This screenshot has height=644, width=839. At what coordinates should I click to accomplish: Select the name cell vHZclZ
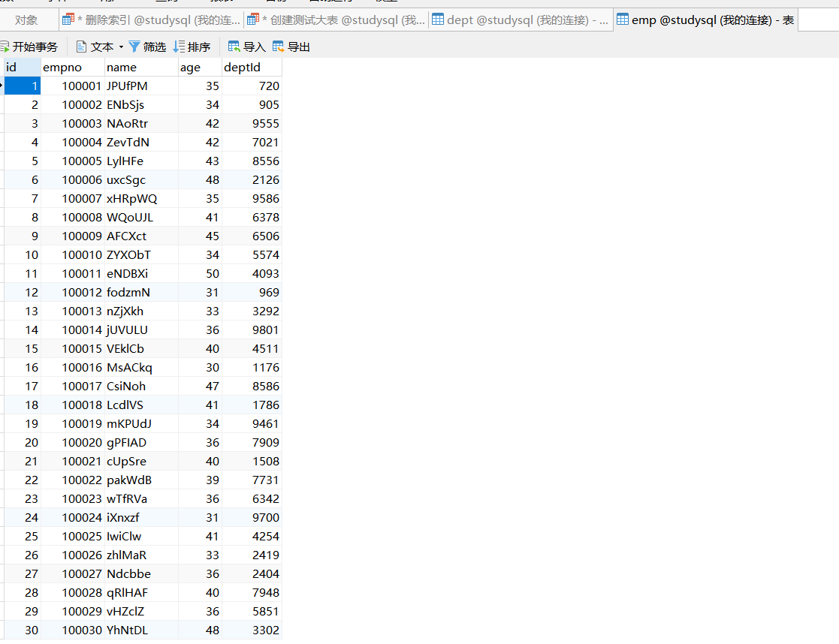coord(140,612)
